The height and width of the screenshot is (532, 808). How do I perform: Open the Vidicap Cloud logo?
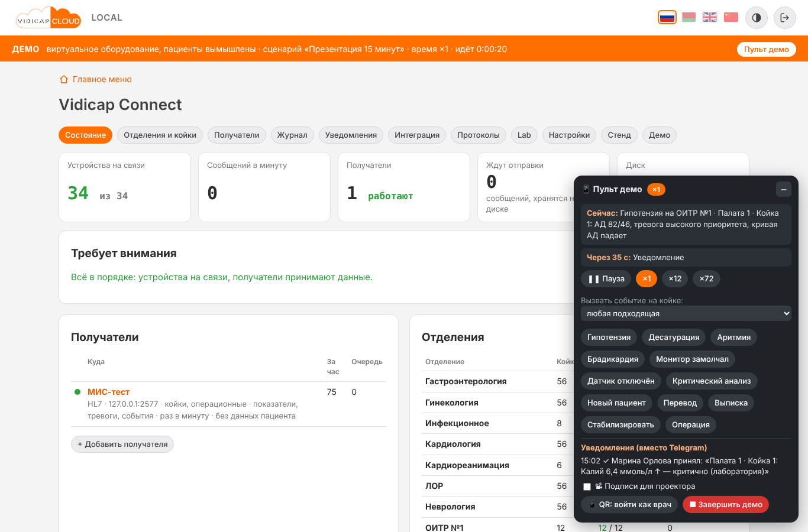click(49, 18)
